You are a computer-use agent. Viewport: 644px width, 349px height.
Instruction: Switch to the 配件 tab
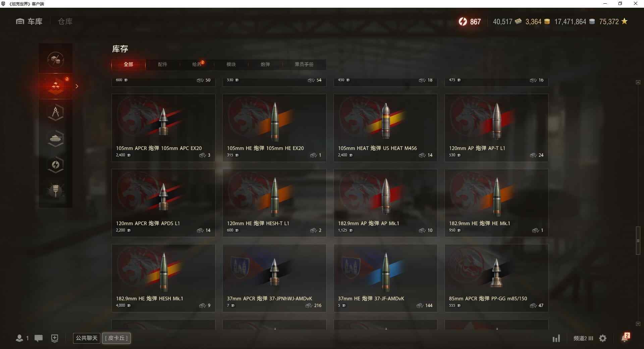(x=162, y=64)
